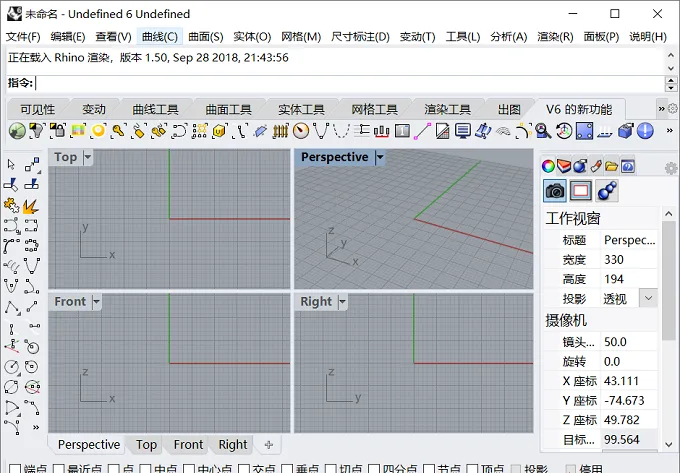
Task: Click the 指令 command input field
Action: pos(349,83)
